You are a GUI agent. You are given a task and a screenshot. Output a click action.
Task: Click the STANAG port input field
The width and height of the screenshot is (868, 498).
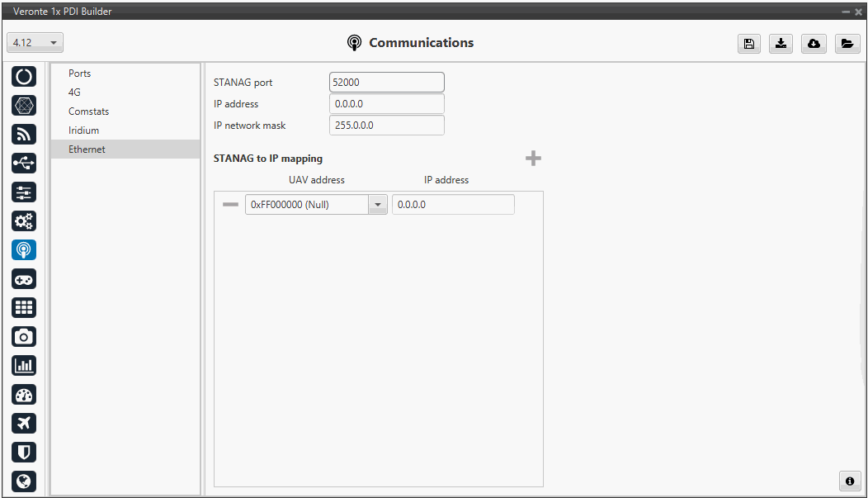(386, 83)
